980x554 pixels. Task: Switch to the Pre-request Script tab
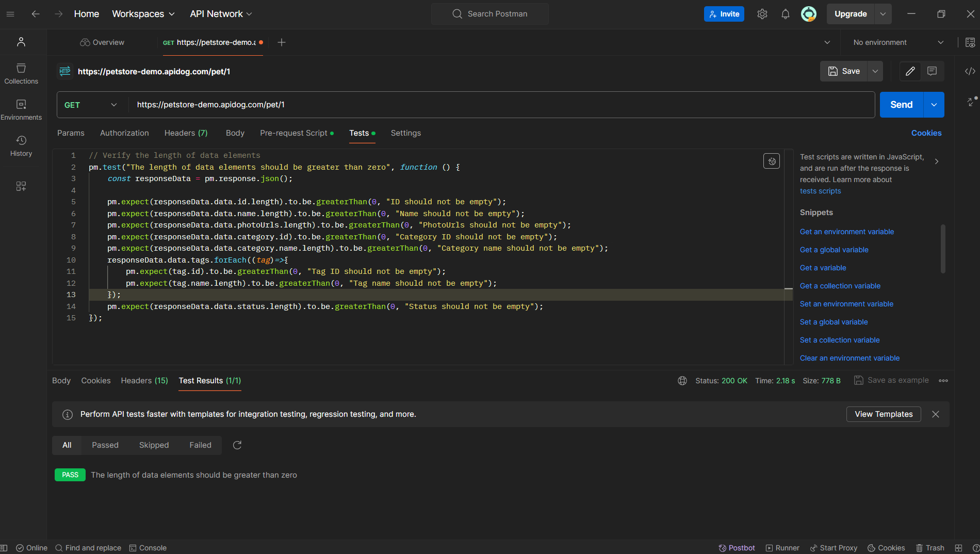(x=297, y=133)
